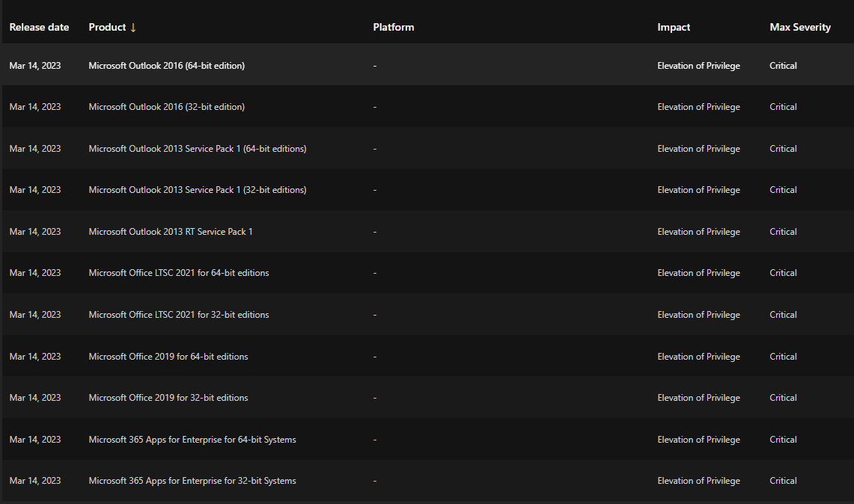Click the Release date column header

pos(39,27)
